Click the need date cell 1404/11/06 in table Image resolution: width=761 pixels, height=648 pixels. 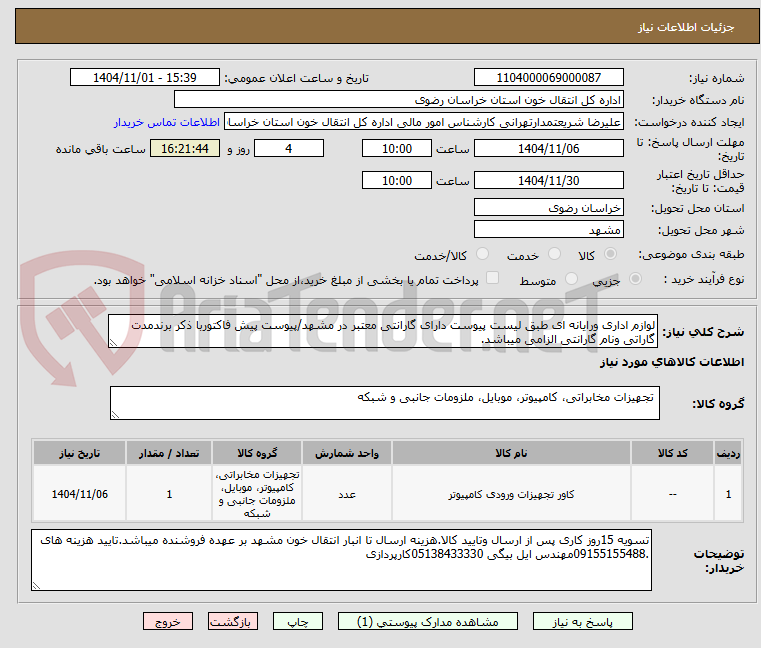80,494
